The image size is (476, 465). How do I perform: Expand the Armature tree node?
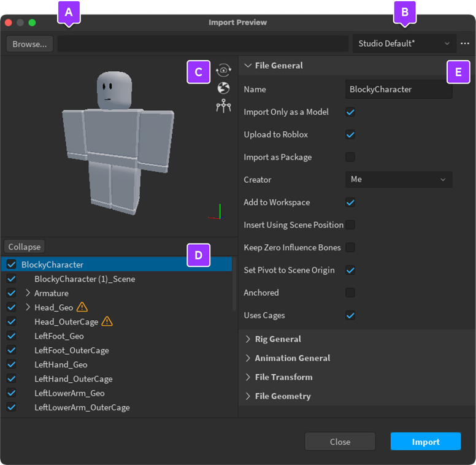click(28, 293)
